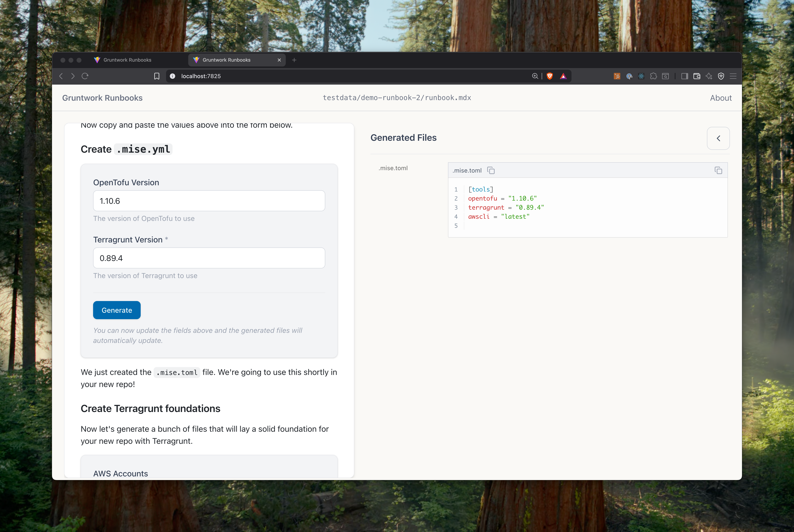Click the Brave Rewards triangle icon
794x532 pixels.
pos(563,76)
